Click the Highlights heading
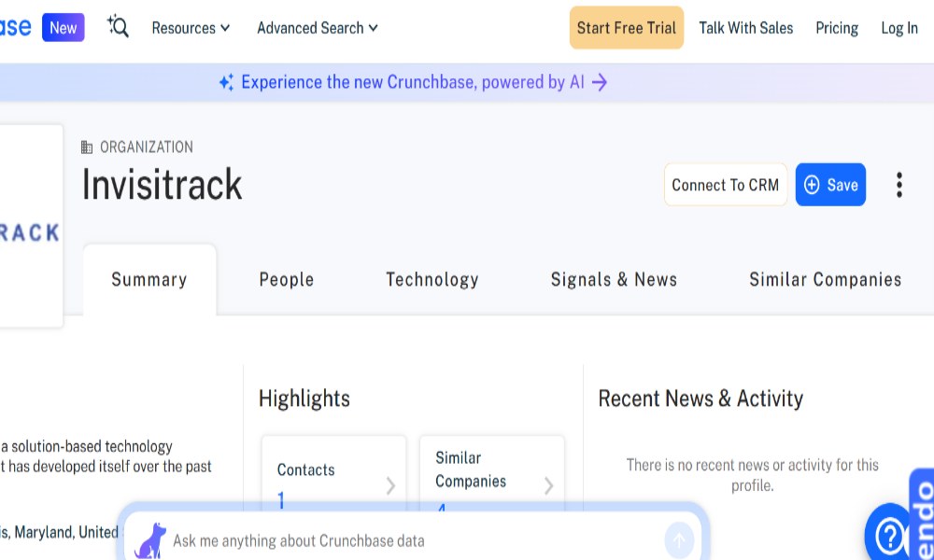The height and width of the screenshot is (560, 934). click(x=304, y=399)
